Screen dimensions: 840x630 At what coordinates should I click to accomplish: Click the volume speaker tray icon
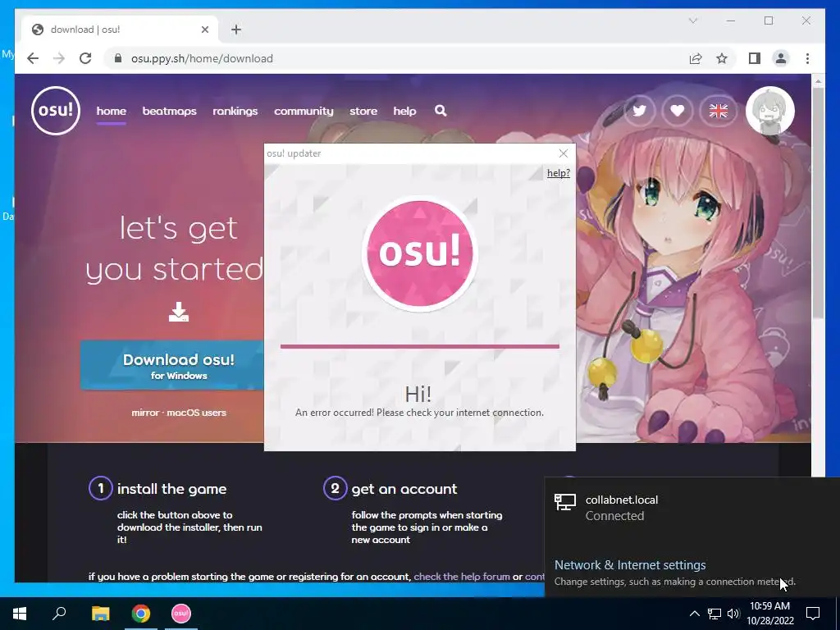733,614
